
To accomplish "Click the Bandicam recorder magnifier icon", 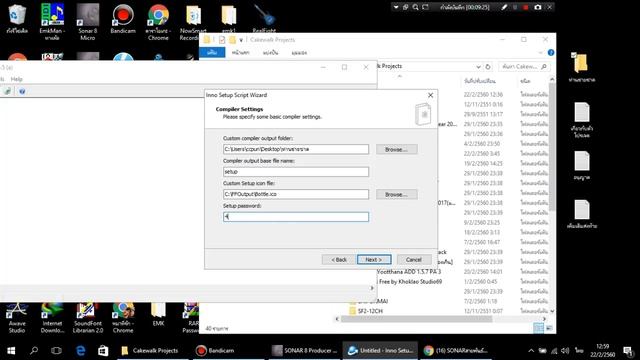I will pos(416,7).
